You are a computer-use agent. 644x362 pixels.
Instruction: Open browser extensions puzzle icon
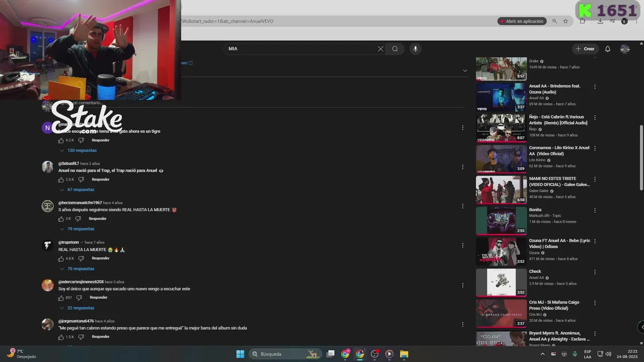pyautogui.click(x=582, y=21)
